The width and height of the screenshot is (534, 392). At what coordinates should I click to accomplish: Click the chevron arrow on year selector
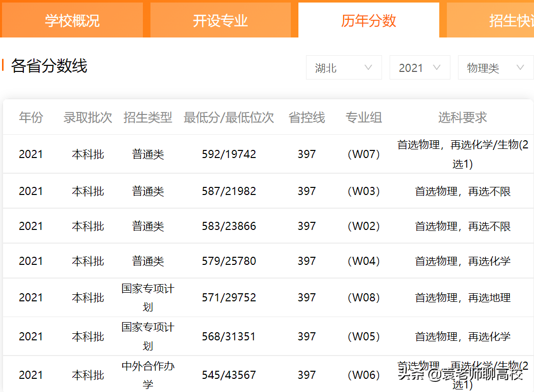pos(437,67)
